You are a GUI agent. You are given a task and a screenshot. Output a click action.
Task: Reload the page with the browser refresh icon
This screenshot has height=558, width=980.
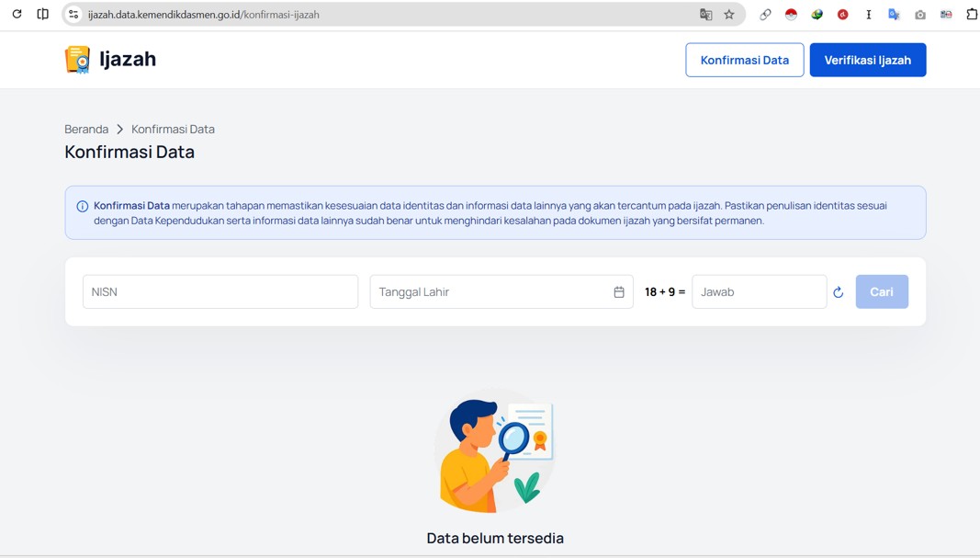17,14
